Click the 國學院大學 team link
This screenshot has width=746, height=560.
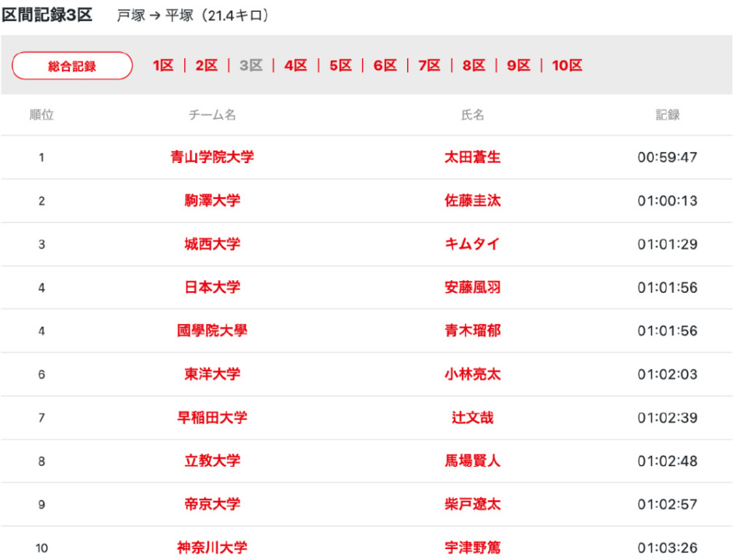[212, 331]
